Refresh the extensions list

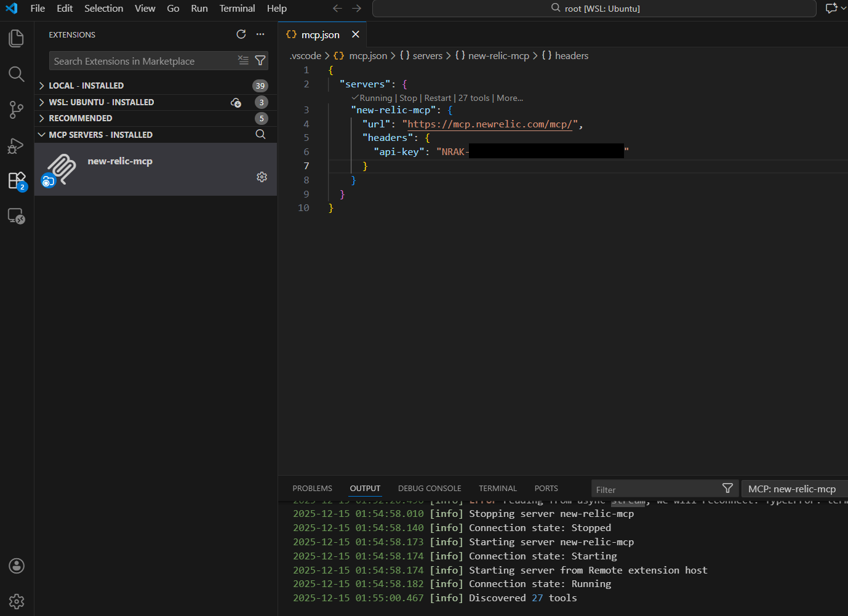(x=241, y=34)
